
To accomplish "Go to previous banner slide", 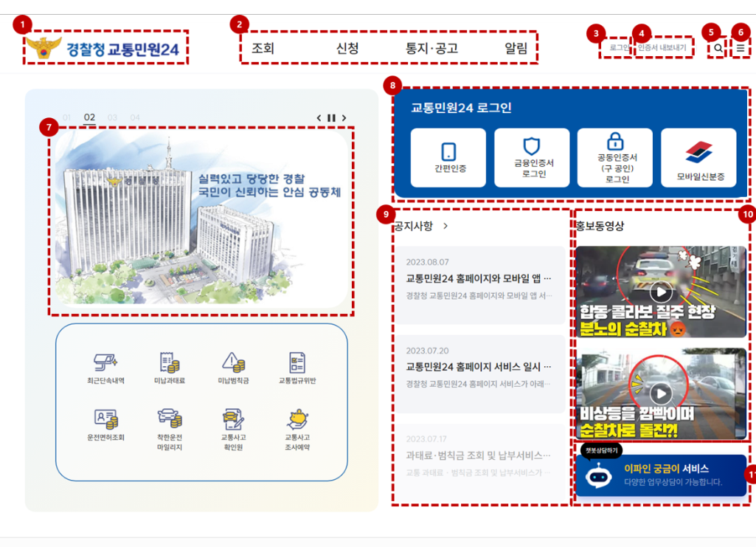I will (319, 117).
